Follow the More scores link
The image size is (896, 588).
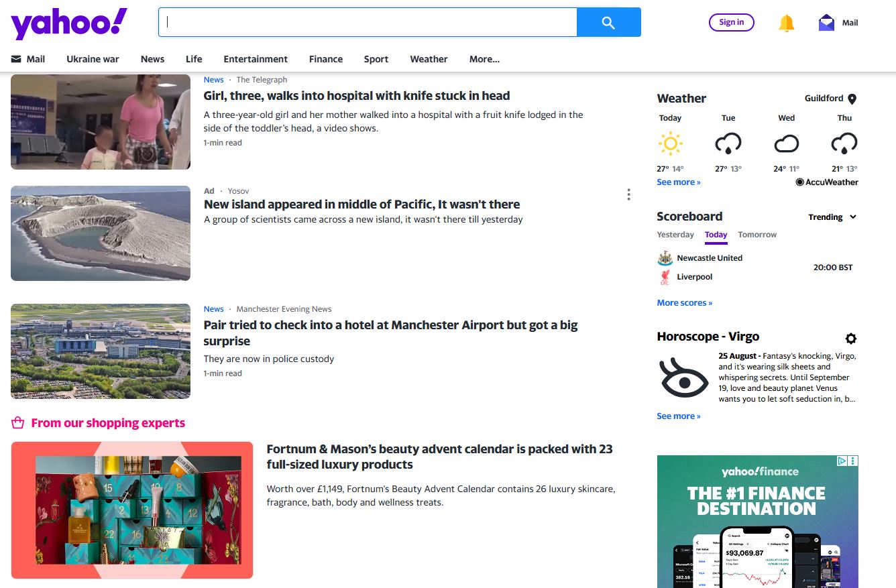click(684, 302)
